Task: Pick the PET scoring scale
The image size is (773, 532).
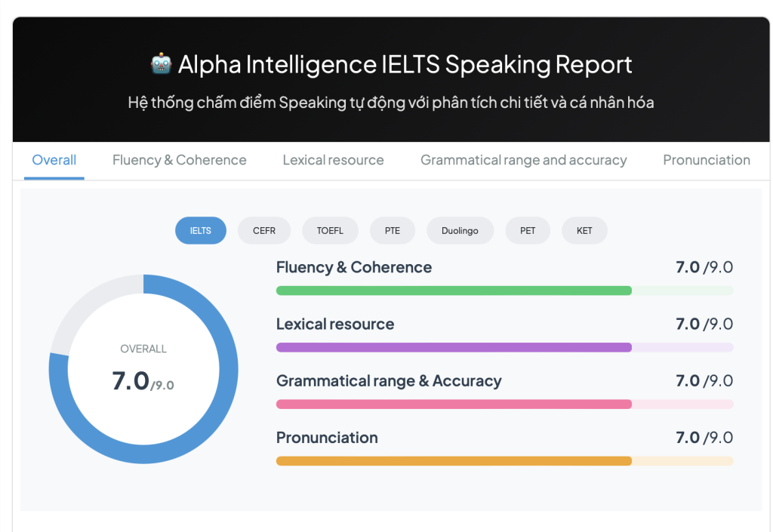Action: click(x=528, y=230)
